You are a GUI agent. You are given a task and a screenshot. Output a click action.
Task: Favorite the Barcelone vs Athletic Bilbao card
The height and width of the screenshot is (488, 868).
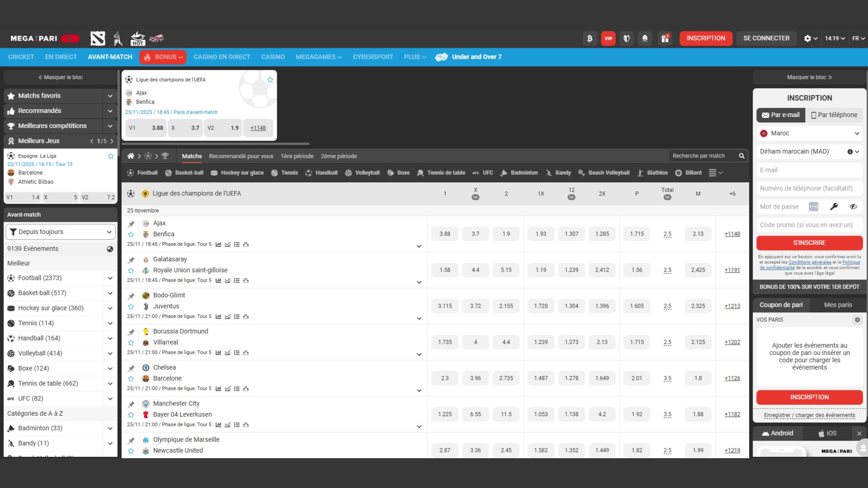click(x=111, y=156)
